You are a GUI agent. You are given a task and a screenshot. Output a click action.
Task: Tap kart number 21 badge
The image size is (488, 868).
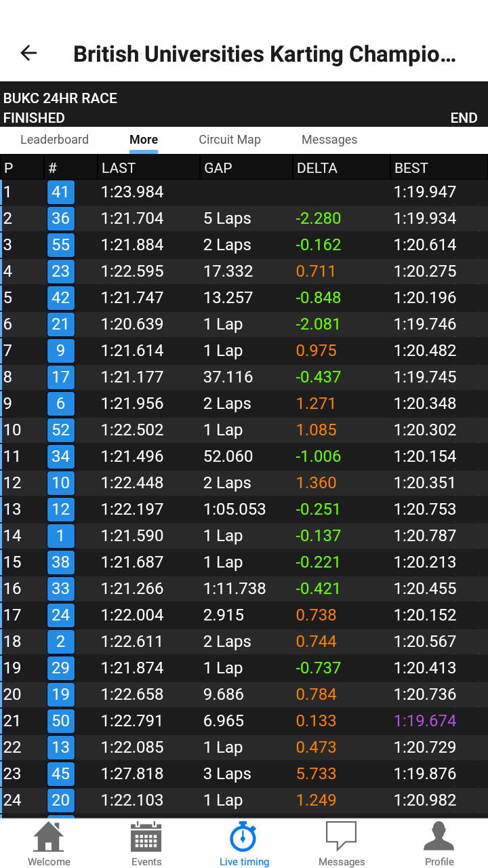coord(61,324)
